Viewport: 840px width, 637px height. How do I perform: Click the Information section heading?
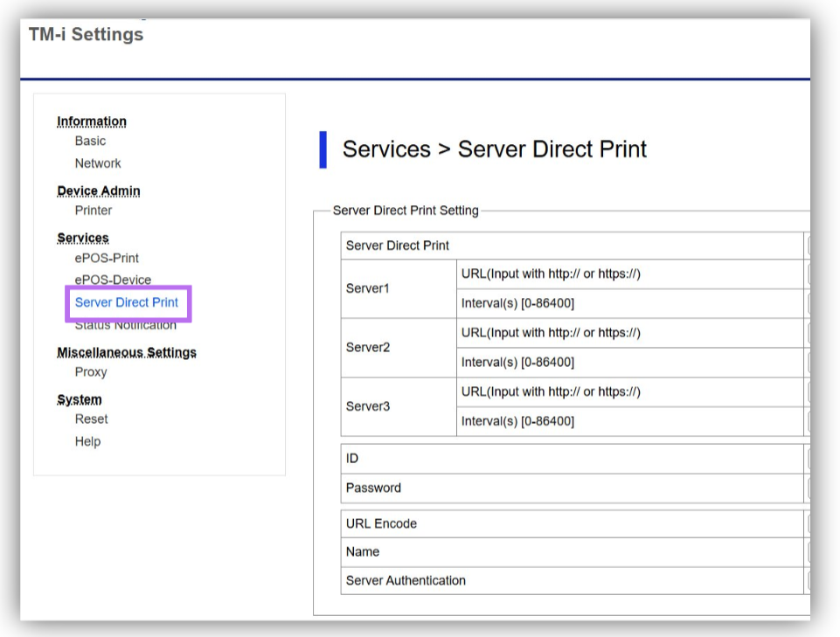[x=92, y=121]
